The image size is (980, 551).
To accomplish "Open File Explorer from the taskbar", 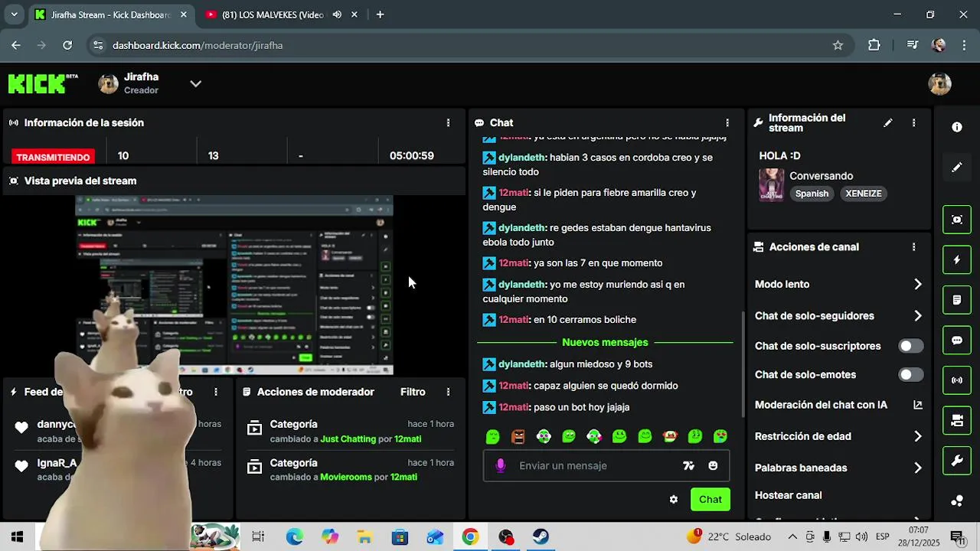I will (x=364, y=536).
